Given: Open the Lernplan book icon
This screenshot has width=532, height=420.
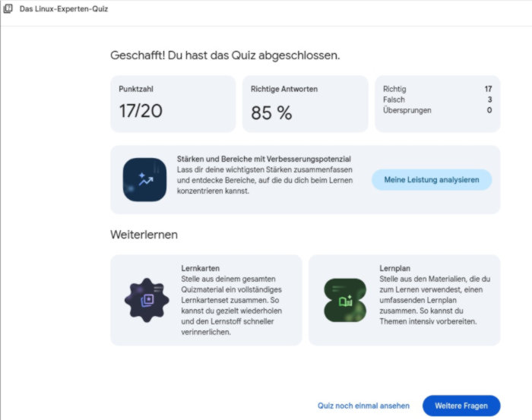Looking at the screenshot, I should point(345,300).
